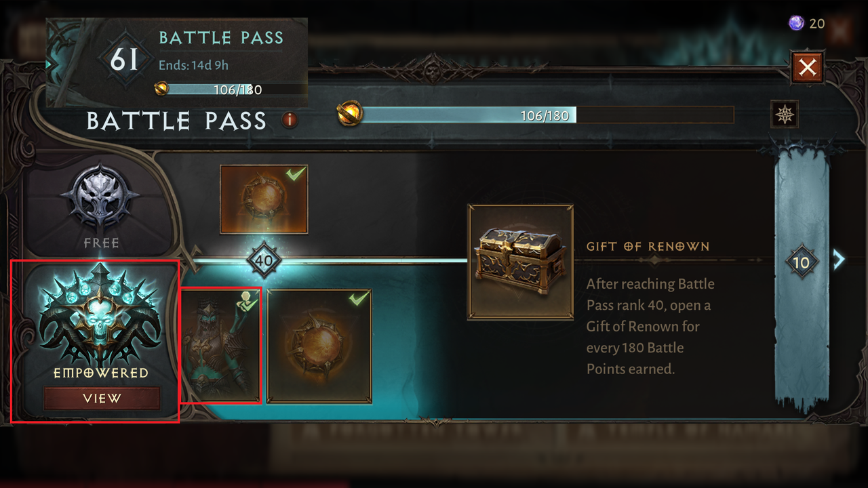Open the Battle Pass info icon

(290, 121)
